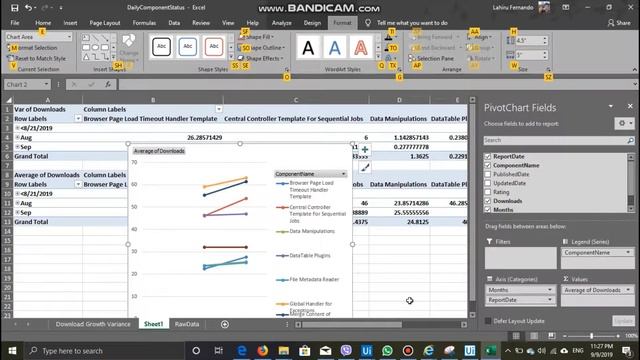Screen dimensions: 640x360
Task: Click the taskbar search box
Action: [x=104, y=351]
